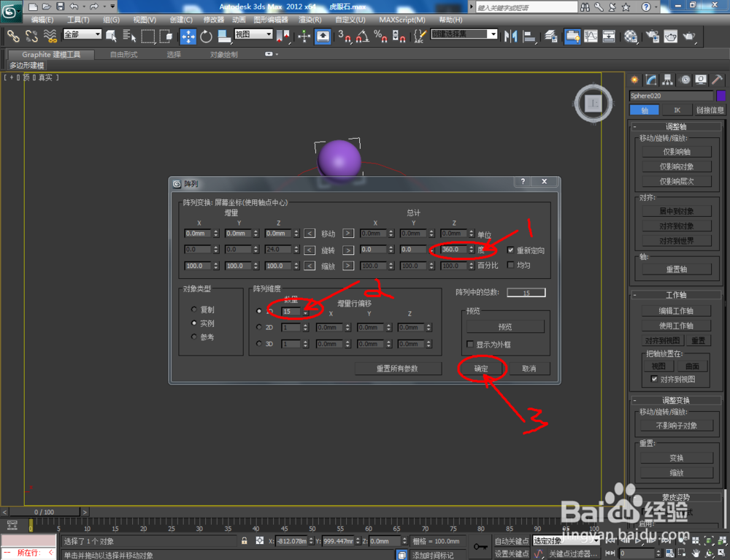Select the Link tool icon
The width and height of the screenshot is (730, 560).
(x=13, y=36)
